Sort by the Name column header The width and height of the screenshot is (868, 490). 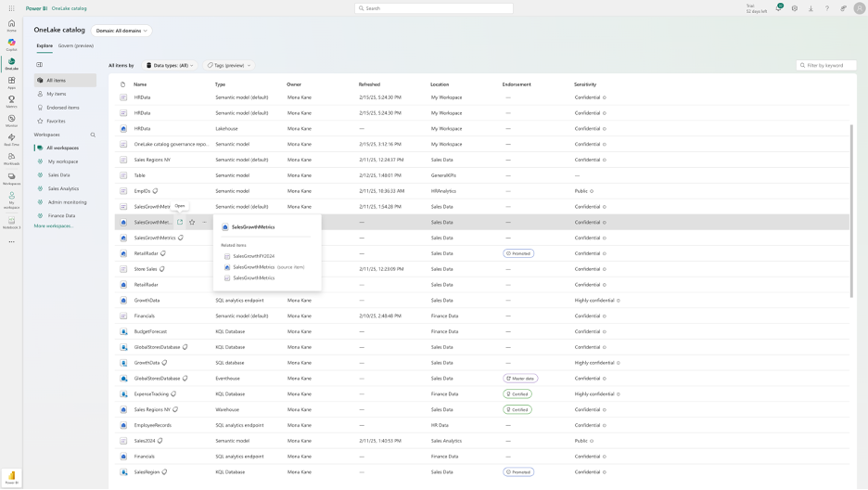pos(140,84)
